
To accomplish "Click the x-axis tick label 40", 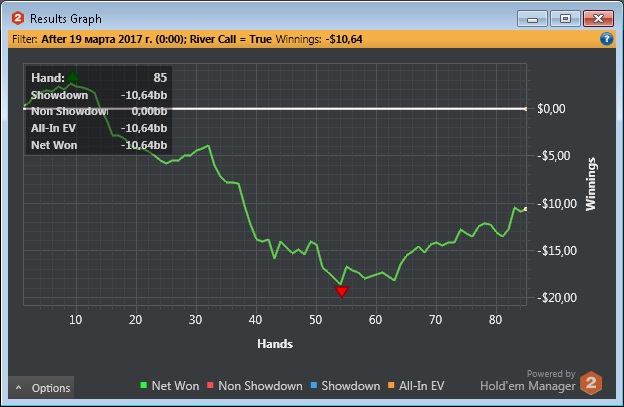I will click(x=255, y=319).
